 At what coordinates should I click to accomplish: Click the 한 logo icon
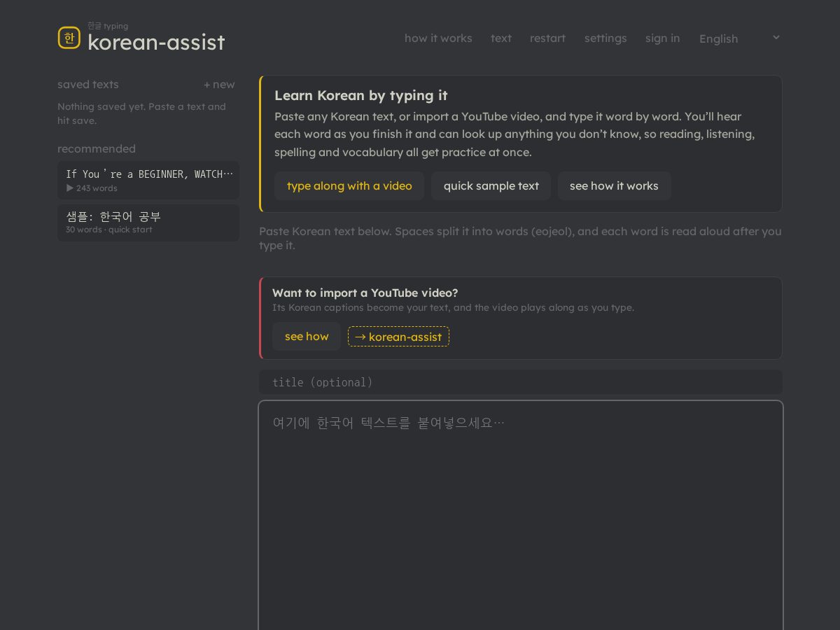(69, 38)
